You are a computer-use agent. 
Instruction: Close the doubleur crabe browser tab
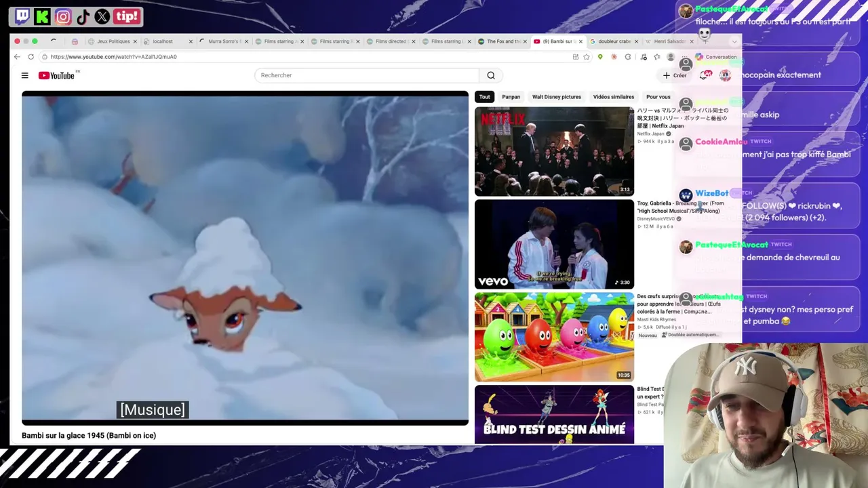tap(636, 41)
